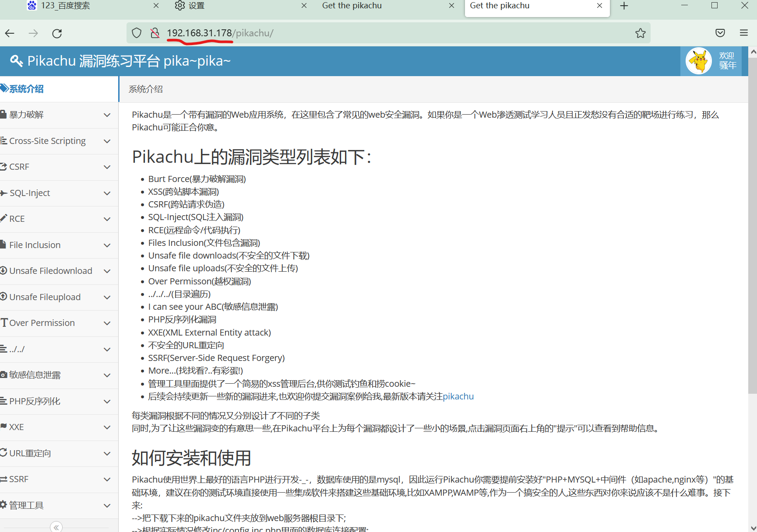757x532 pixels.
Task: Click the flag icon beside XXE
Action: tap(4, 427)
